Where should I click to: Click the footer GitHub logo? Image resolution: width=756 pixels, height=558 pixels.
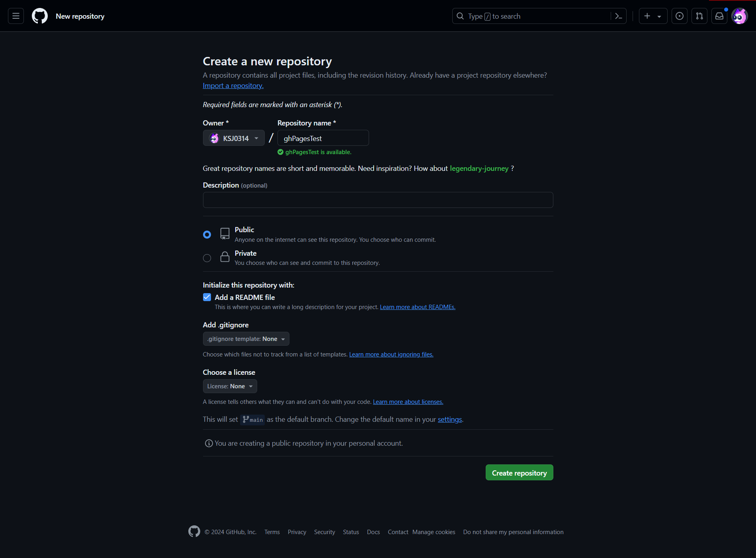pyautogui.click(x=194, y=531)
